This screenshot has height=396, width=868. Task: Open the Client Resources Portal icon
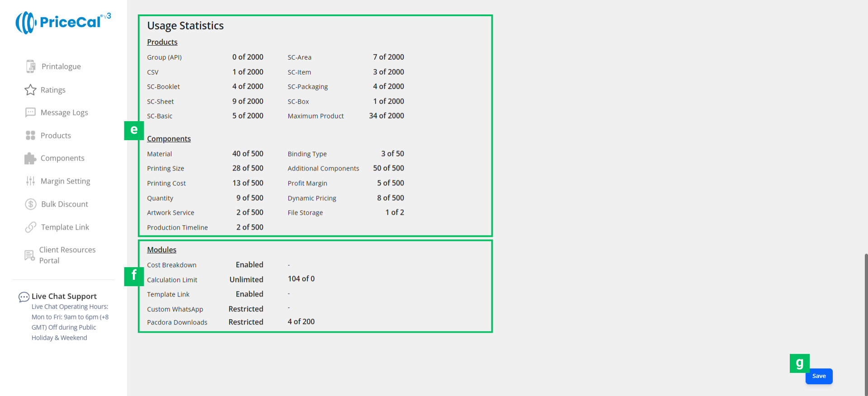pyautogui.click(x=29, y=255)
